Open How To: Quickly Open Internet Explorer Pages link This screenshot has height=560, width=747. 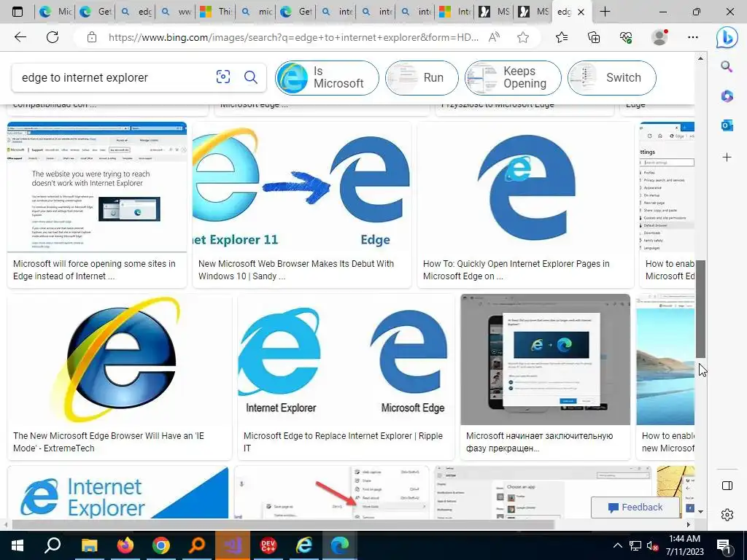click(x=516, y=270)
